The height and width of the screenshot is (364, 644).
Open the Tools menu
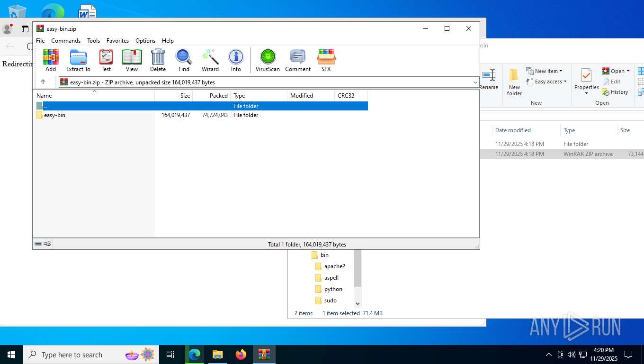(x=93, y=41)
